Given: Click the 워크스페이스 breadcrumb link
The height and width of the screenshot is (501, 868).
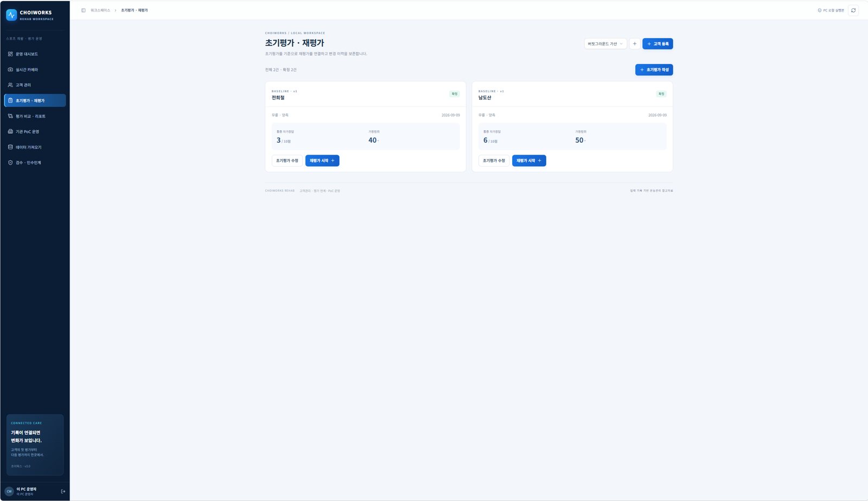Looking at the screenshot, I should tap(100, 10).
